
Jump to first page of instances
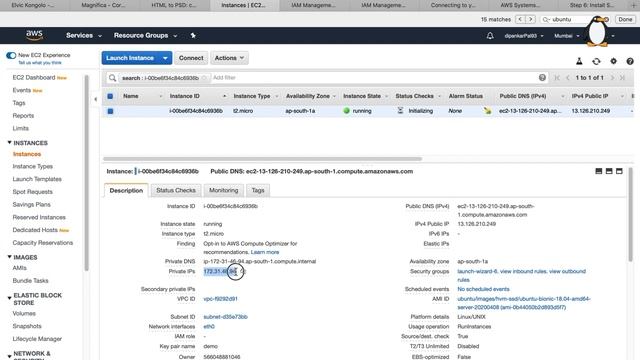click(557, 78)
